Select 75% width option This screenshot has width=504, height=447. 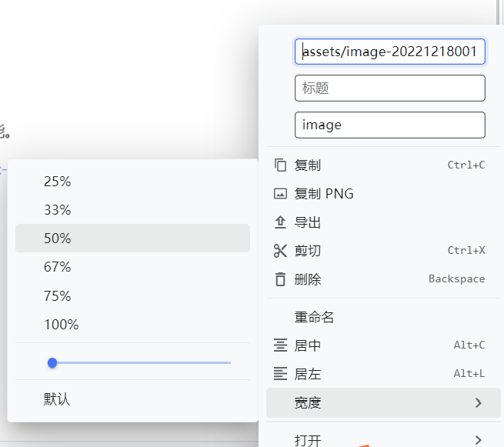pyautogui.click(x=58, y=296)
